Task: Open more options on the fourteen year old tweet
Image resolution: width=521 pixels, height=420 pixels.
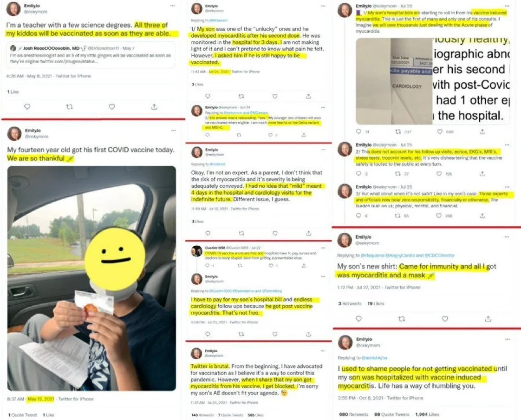Action: click(x=173, y=131)
